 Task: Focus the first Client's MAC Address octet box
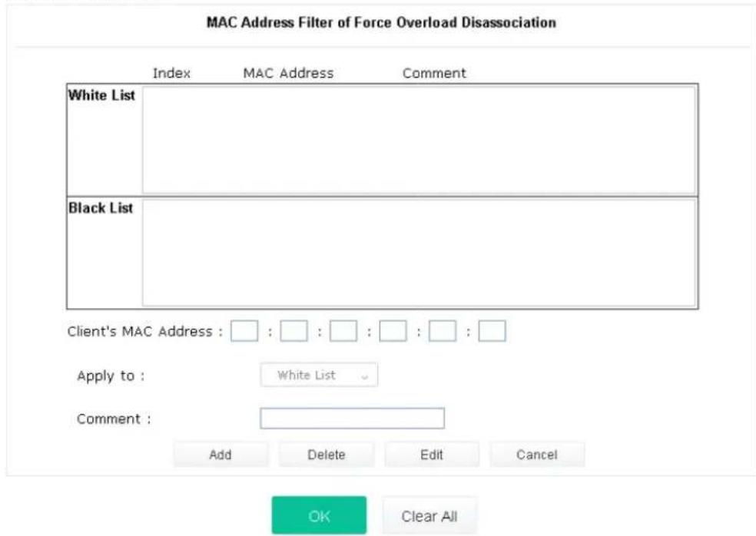click(x=244, y=331)
